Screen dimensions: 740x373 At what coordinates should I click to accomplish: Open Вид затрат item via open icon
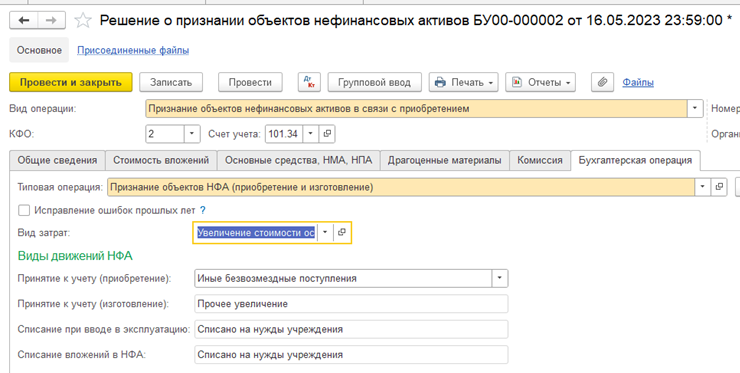pyautogui.click(x=342, y=232)
